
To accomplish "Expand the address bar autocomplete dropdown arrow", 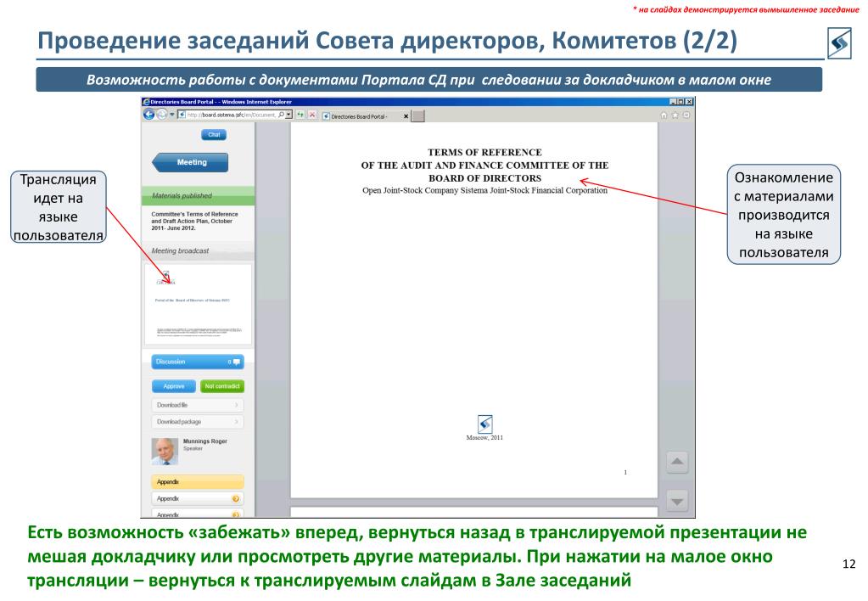I will coord(289,115).
